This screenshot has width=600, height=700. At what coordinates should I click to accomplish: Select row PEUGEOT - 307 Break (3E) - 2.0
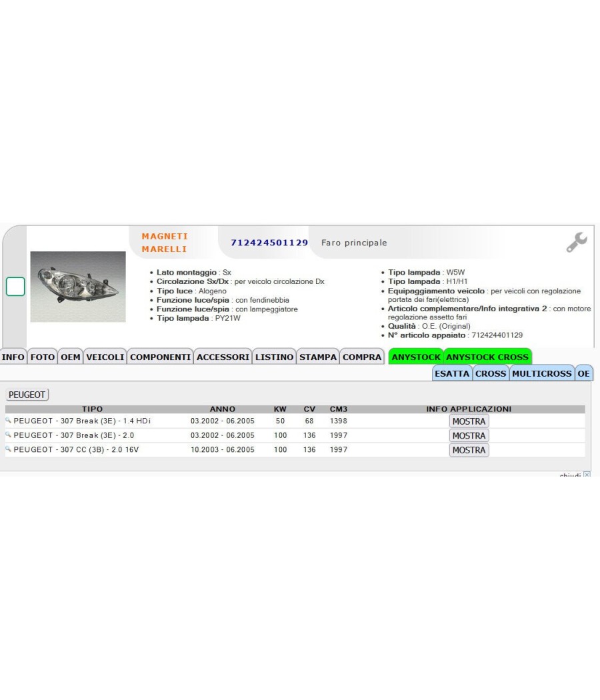[x=295, y=435]
